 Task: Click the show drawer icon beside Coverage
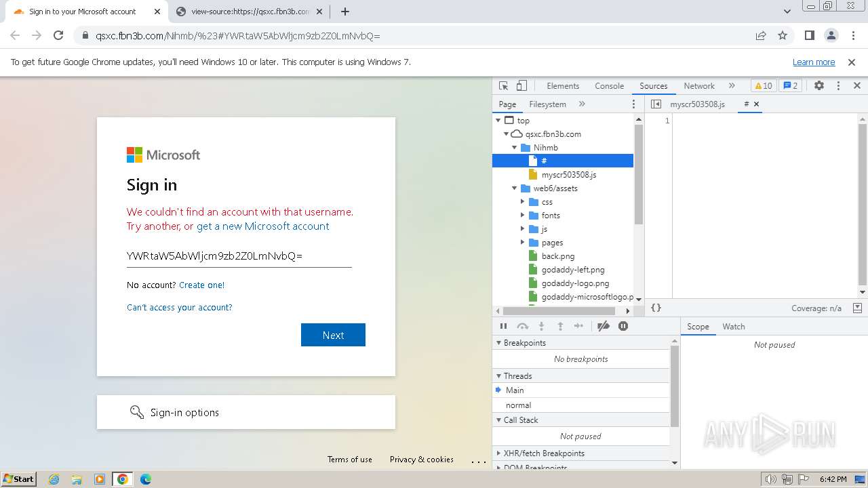point(857,308)
